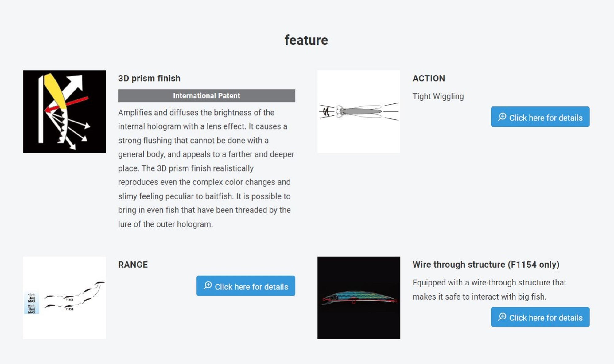Open the wire-through lure photo
This screenshot has width=614, height=364.
click(x=359, y=298)
